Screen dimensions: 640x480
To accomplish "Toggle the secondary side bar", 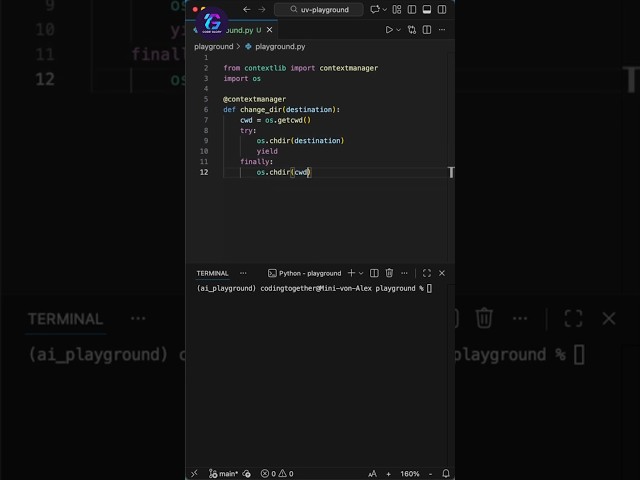I will pyautogui.click(x=442, y=9).
